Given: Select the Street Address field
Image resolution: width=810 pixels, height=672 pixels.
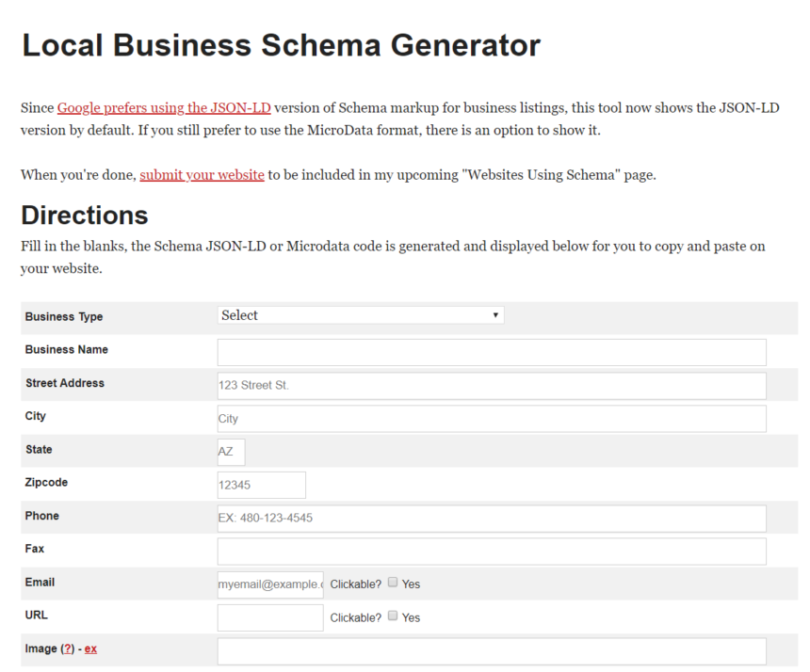Looking at the screenshot, I should pos(490,385).
